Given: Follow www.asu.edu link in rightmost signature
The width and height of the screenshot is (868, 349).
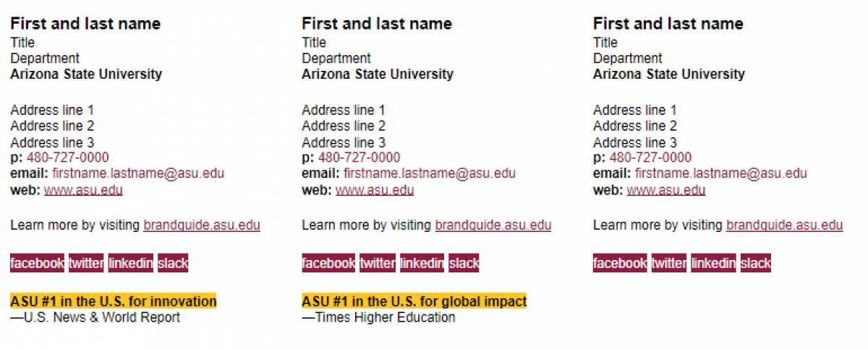Looking at the screenshot, I should (x=666, y=191).
